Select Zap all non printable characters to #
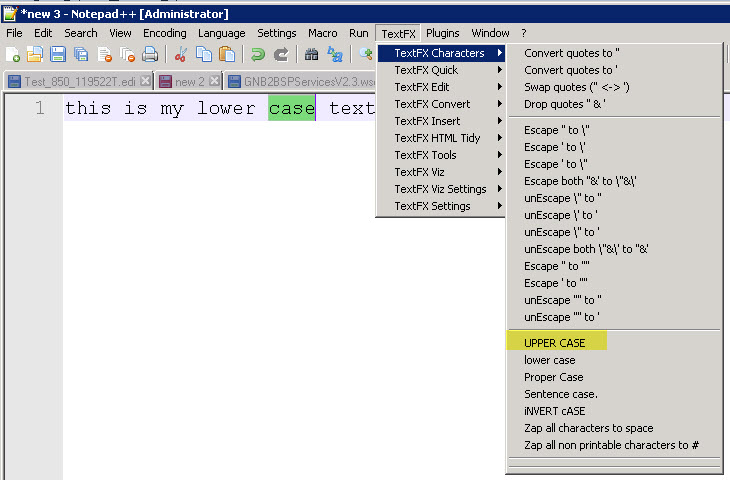The height and width of the screenshot is (480, 730). [x=614, y=445]
